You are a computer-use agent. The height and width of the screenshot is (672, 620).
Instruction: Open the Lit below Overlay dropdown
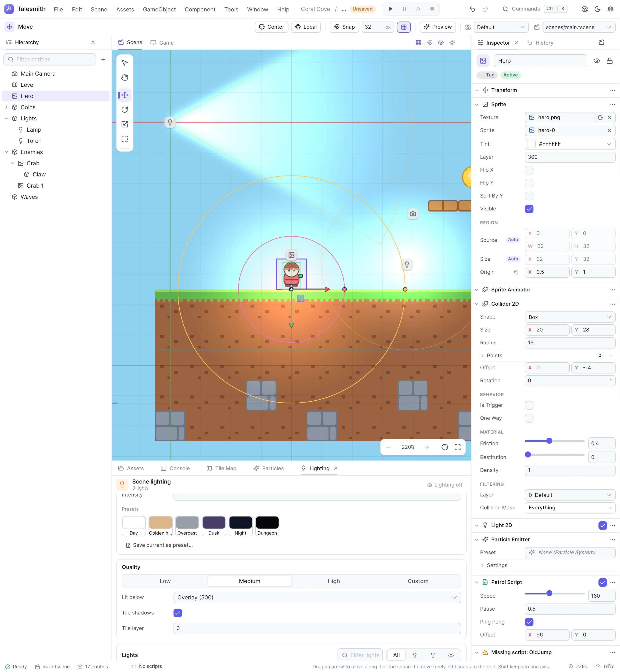point(317,597)
